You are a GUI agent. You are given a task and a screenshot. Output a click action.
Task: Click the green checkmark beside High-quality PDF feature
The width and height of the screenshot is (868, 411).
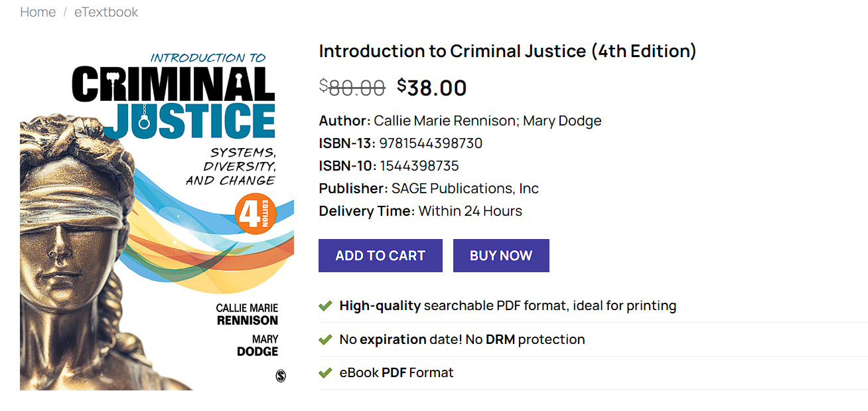325,305
